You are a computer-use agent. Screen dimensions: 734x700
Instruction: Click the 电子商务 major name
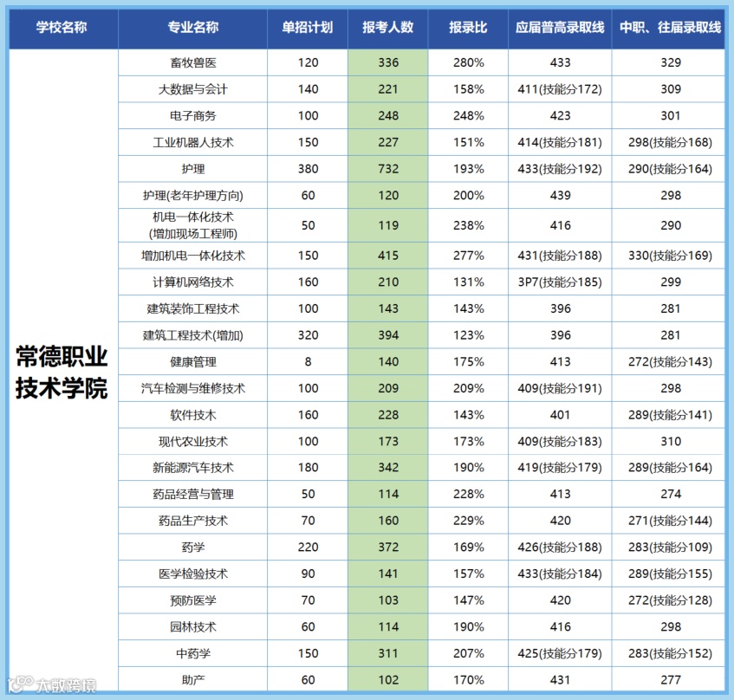[192, 114]
